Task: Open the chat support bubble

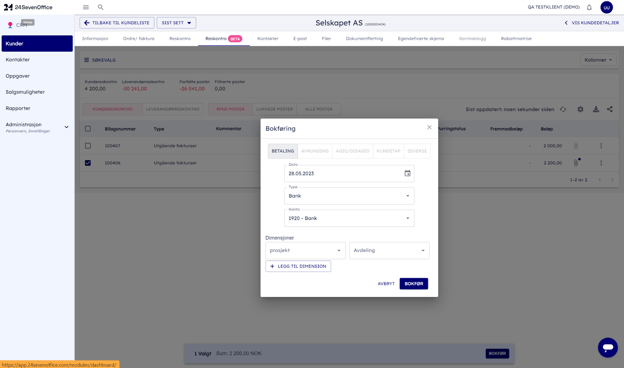Action: [x=608, y=347]
